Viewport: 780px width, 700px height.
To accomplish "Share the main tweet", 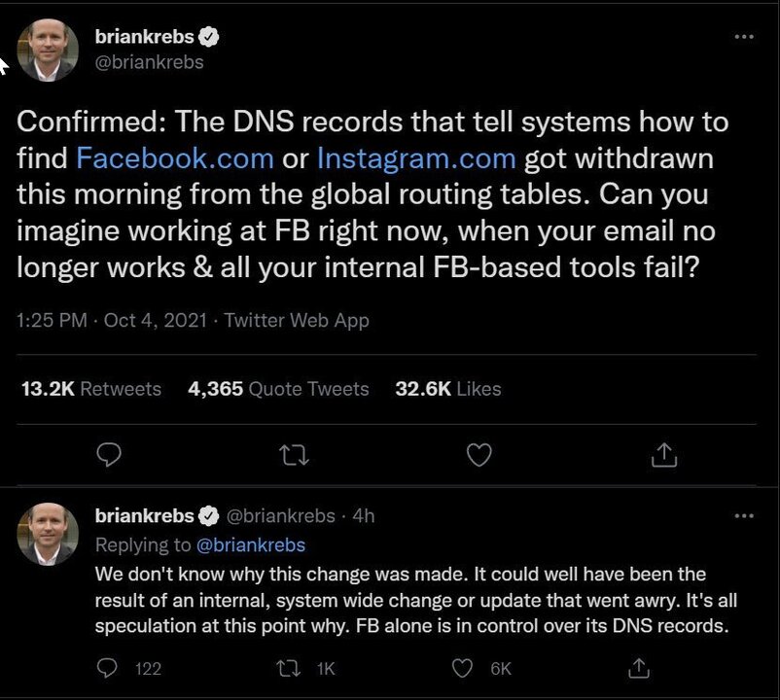I will pos(663,453).
